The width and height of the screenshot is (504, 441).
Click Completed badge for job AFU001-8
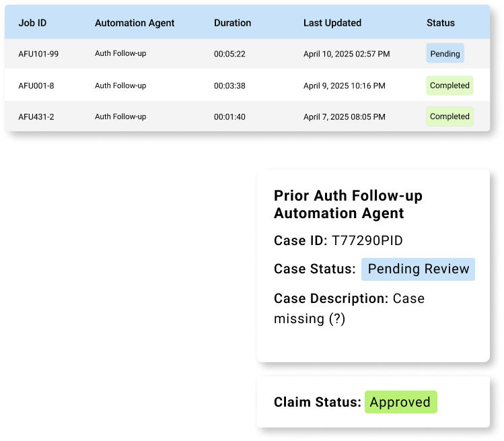point(449,86)
